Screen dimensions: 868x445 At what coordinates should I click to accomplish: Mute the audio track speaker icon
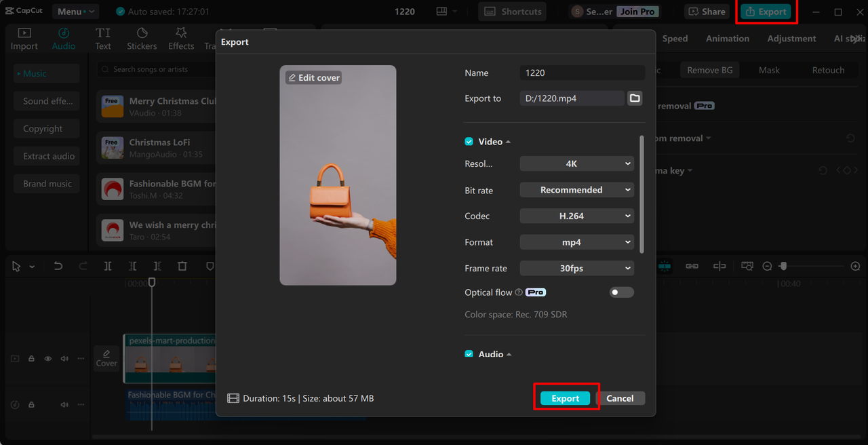pyautogui.click(x=64, y=404)
